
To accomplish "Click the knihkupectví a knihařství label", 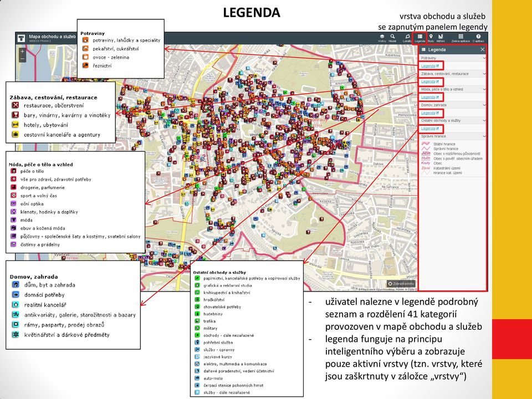I will coord(227,293).
